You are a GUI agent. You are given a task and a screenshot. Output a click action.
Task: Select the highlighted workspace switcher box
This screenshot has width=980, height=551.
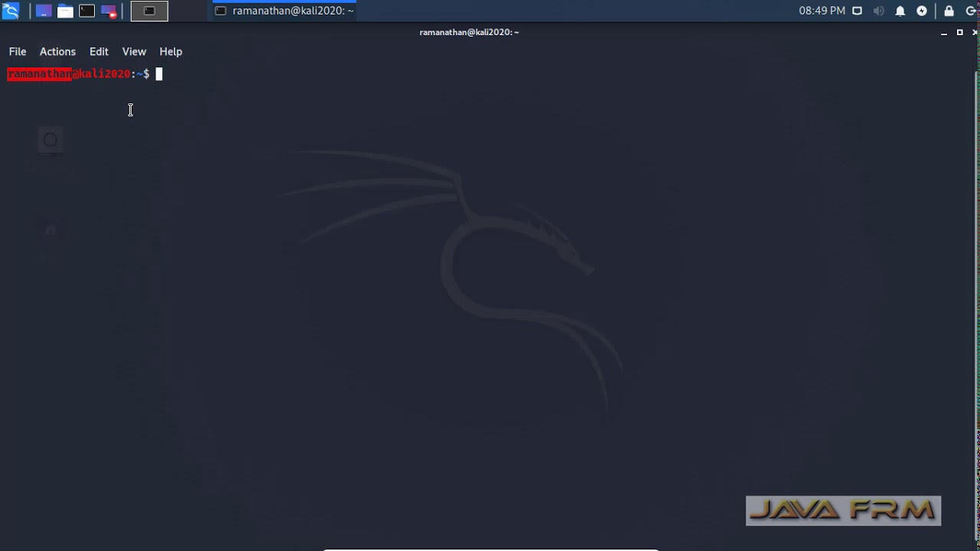tap(149, 11)
